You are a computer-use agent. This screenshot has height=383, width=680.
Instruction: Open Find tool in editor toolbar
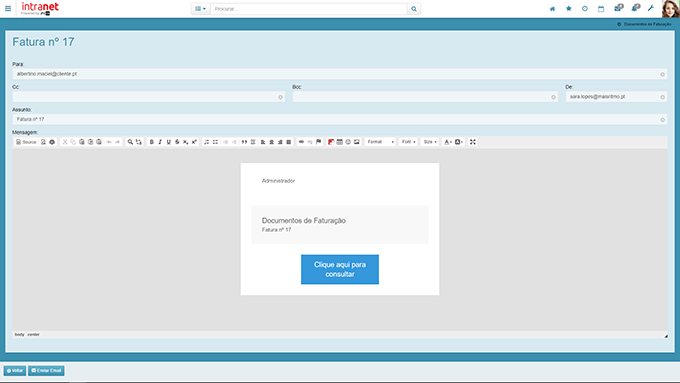pyautogui.click(x=130, y=142)
